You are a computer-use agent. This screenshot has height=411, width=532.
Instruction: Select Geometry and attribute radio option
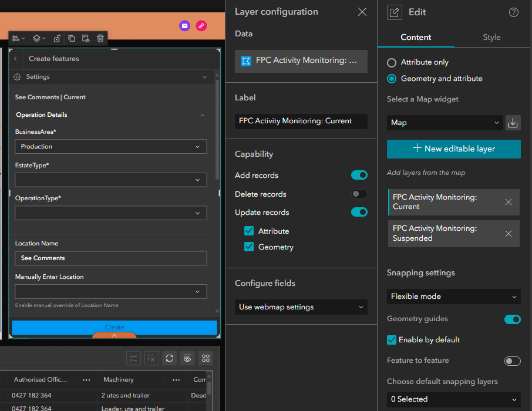coord(392,79)
